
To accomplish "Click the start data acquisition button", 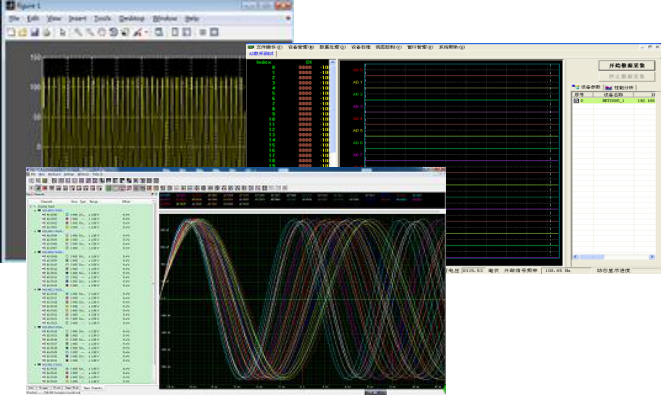I will [626, 65].
